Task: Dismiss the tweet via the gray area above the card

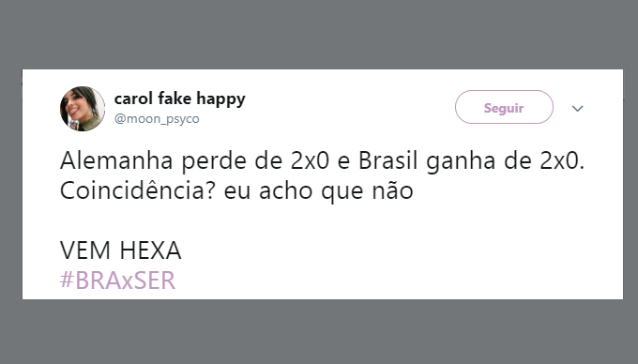Action: point(319,35)
